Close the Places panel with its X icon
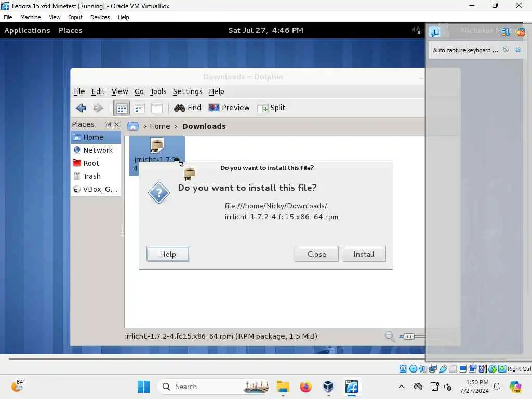Screen dimensions: 532x399 point(117,125)
